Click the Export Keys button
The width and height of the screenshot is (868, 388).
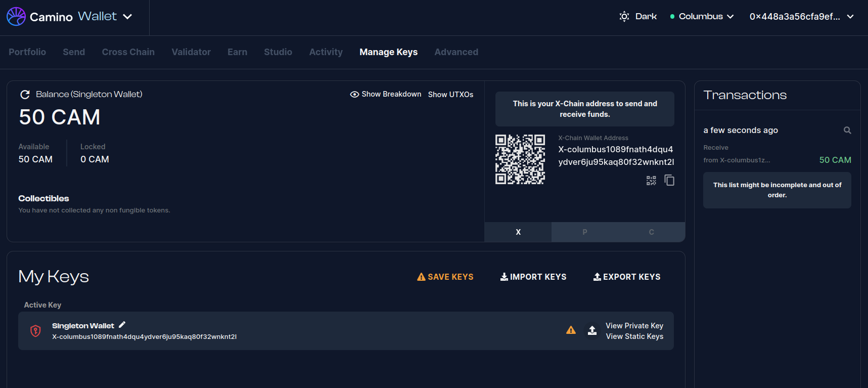pos(626,277)
